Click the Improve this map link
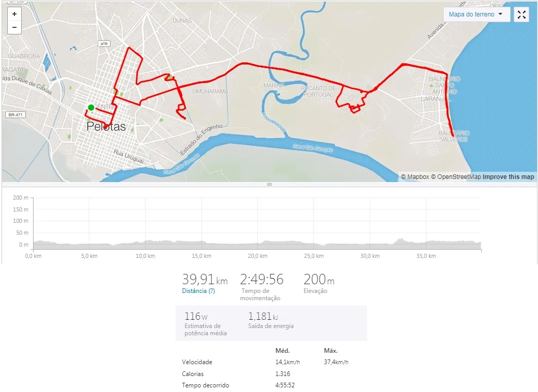Screen dimensions: 538x392 (508, 177)
